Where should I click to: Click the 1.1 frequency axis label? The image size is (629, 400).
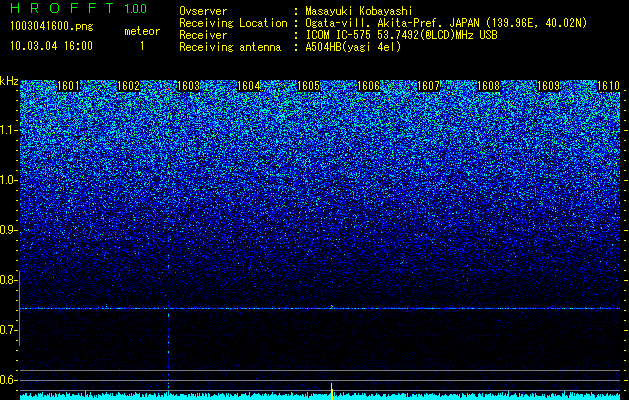click(8, 130)
